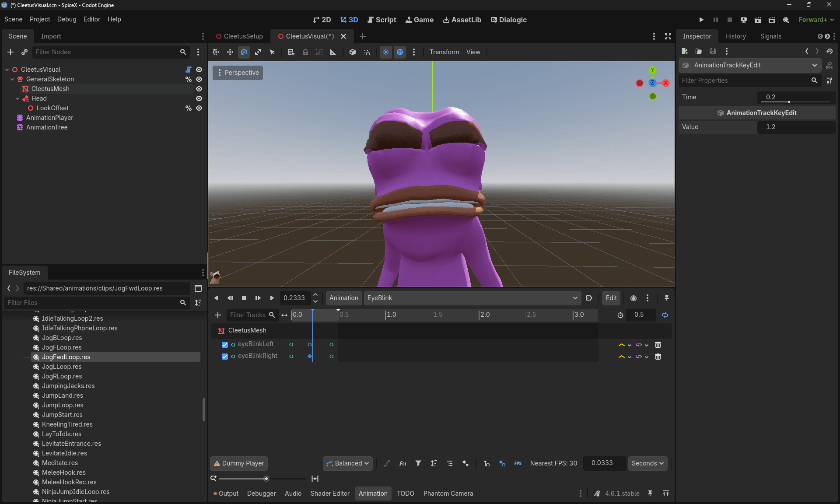This screenshot has width=840, height=504.
Task: Toggle visibility of LookOffset node
Action: tap(199, 108)
